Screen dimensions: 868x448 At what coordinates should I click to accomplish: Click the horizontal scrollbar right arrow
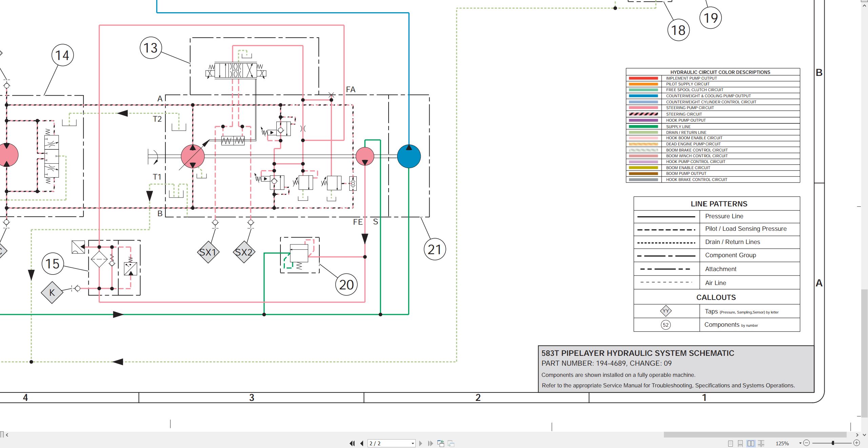[x=857, y=435]
